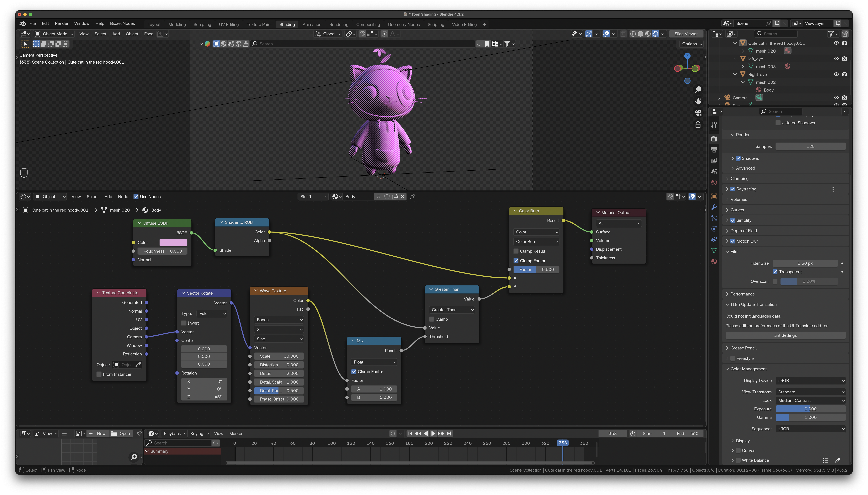
Task: Open the Object Data properties tab
Action: pyautogui.click(x=714, y=251)
